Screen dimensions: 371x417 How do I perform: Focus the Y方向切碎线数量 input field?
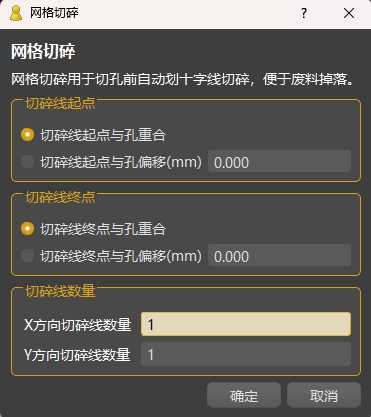246,354
